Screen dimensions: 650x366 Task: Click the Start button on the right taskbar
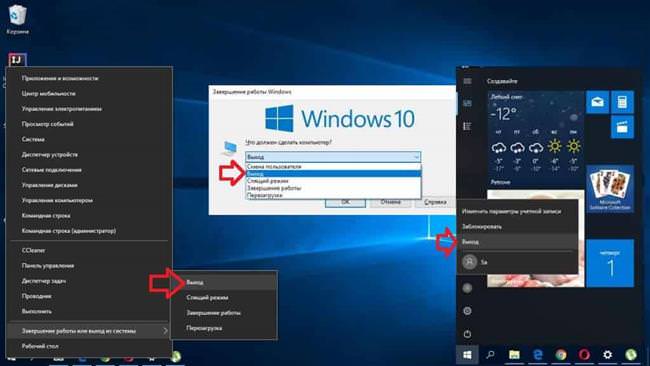tap(467, 355)
